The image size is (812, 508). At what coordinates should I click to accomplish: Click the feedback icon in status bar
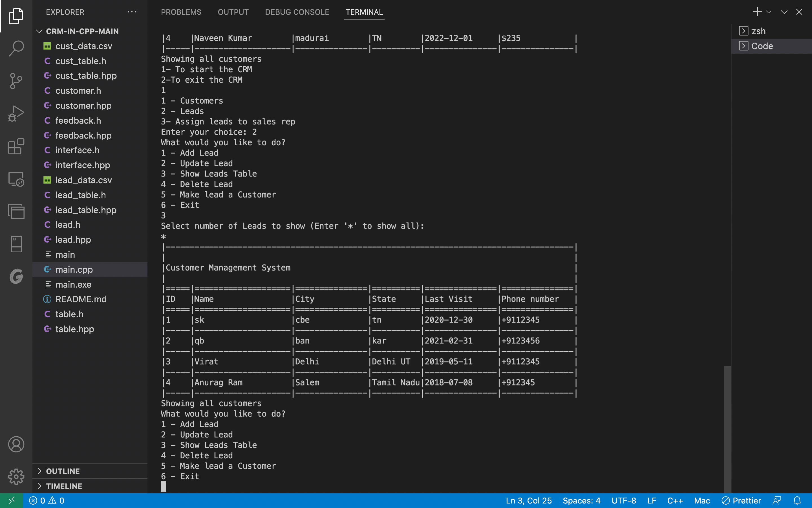[777, 501]
